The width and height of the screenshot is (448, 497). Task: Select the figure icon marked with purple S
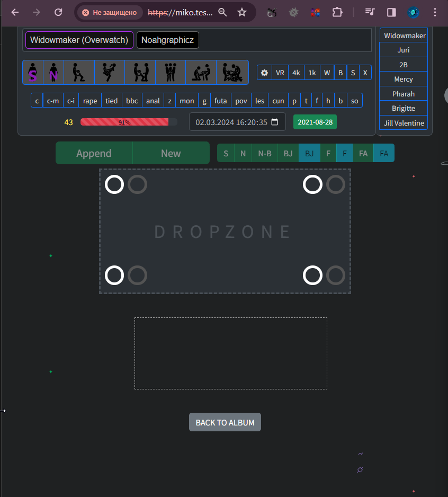(x=33, y=72)
